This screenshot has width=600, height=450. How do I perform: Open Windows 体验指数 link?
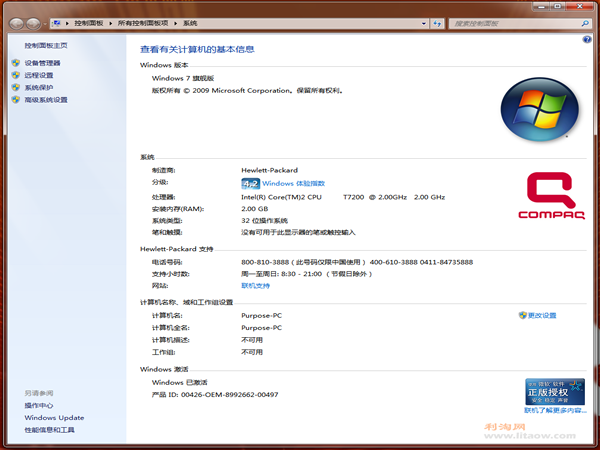click(x=293, y=183)
